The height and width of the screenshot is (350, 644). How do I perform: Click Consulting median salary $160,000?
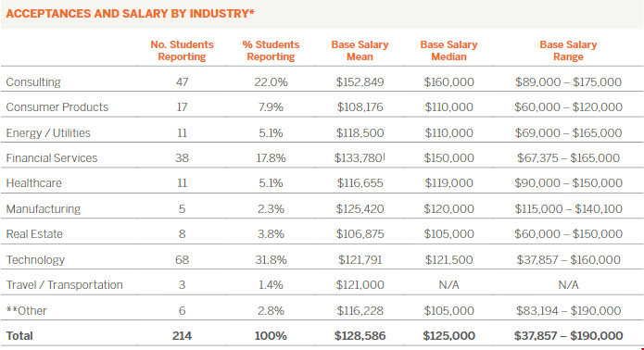pyautogui.click(x=448, y=82)
